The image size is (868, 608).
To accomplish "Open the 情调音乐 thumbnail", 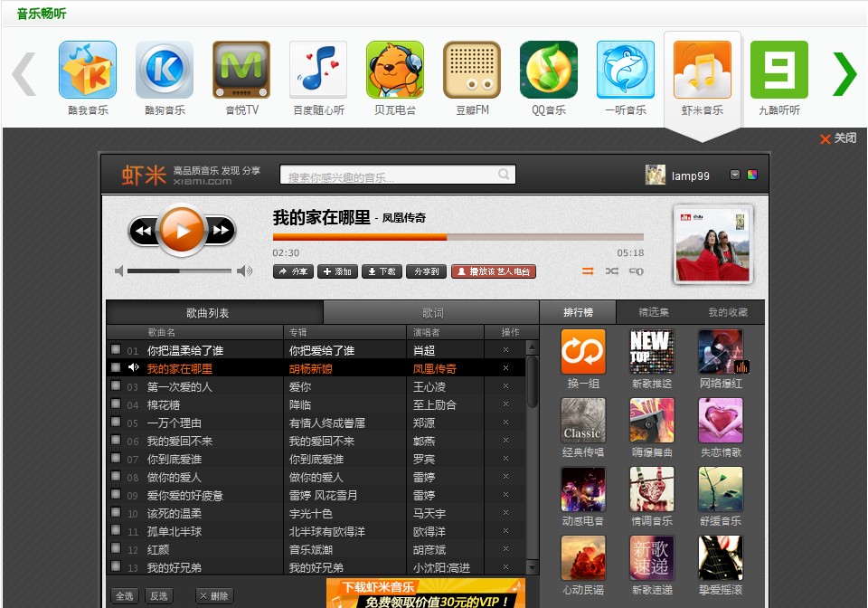I will pyautogui.click(x=652, y=489).
